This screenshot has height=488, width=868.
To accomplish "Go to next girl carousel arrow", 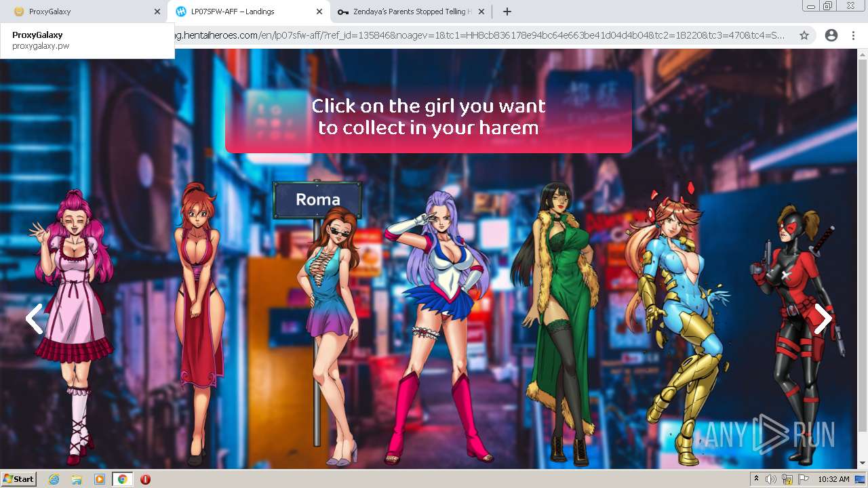I will [823, 319].
